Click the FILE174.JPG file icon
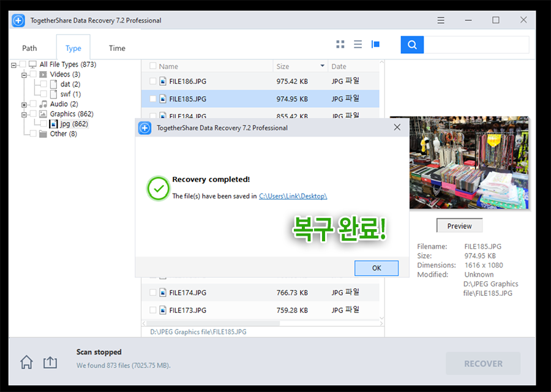The height and width of the screenshot is (392, 551). 163,293
